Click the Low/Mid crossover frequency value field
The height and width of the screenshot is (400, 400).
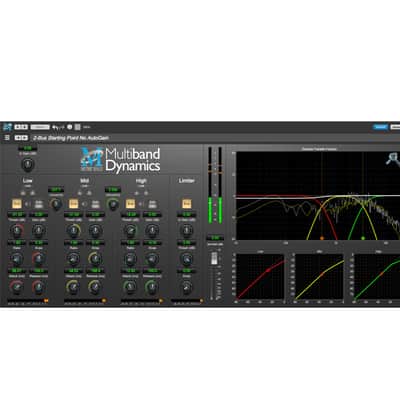click(56, 190)
